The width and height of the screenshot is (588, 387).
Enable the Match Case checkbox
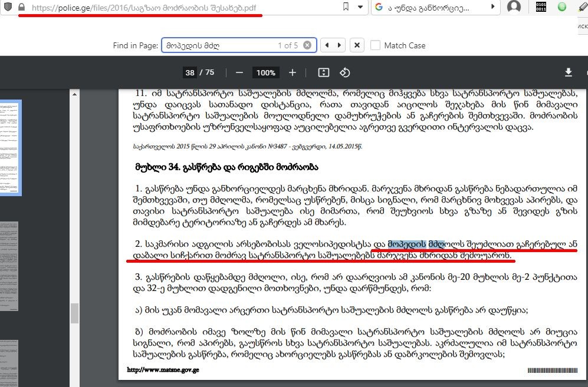(375, 45)
